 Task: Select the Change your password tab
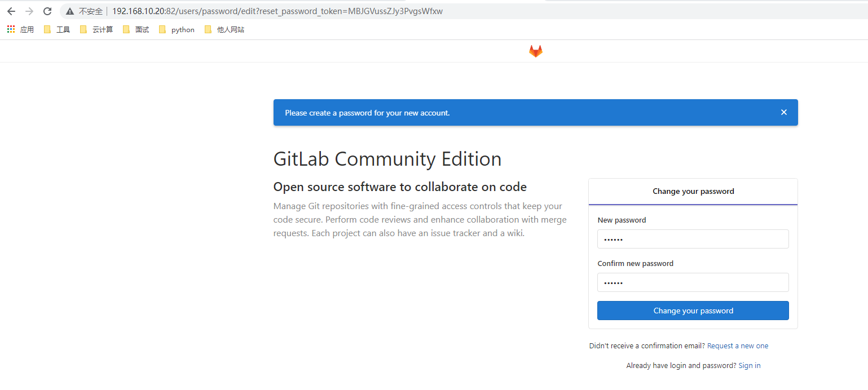coord(693,192)
